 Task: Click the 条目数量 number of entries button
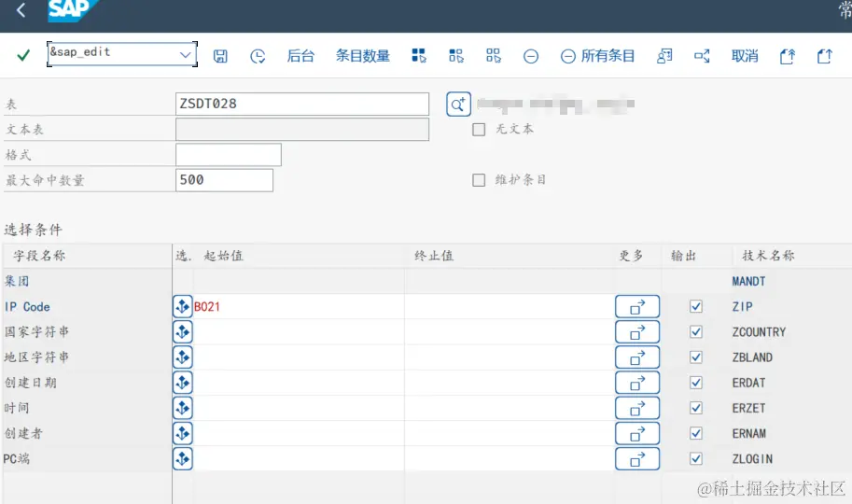coord(362,55)
